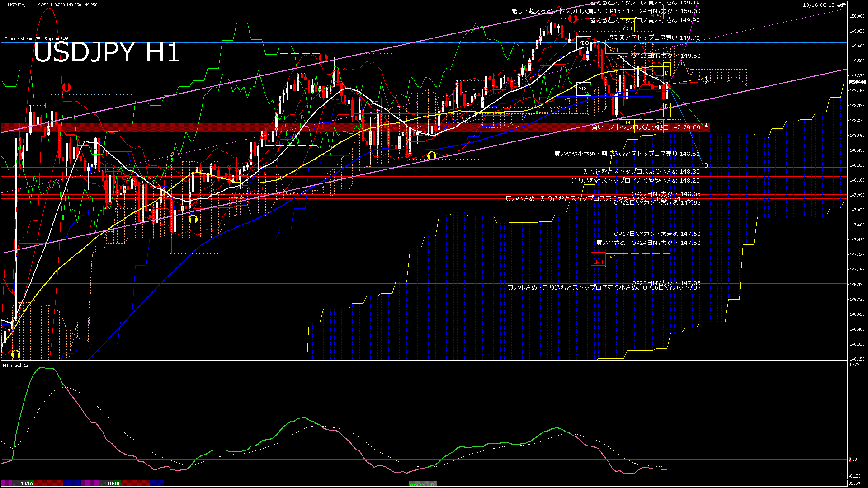Click projection point label 3
This screenshot has width=868, height=488.
pos(706,166)
